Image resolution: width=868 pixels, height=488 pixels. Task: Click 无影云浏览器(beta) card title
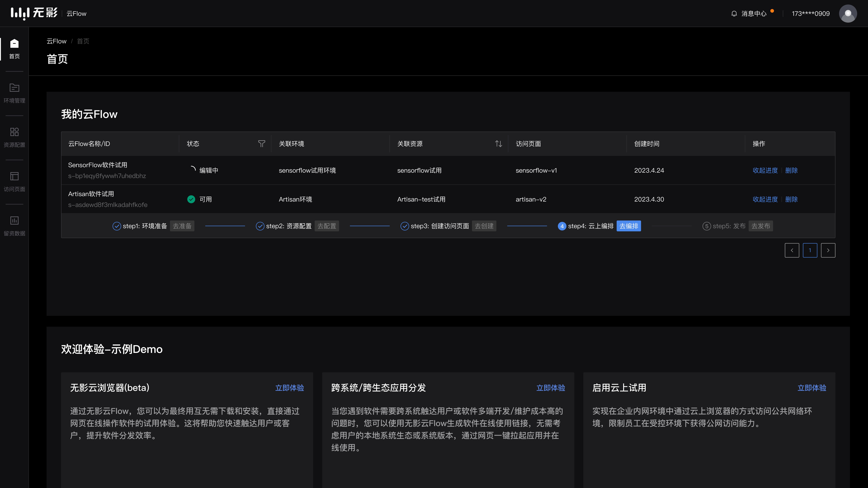coord(110,388)
